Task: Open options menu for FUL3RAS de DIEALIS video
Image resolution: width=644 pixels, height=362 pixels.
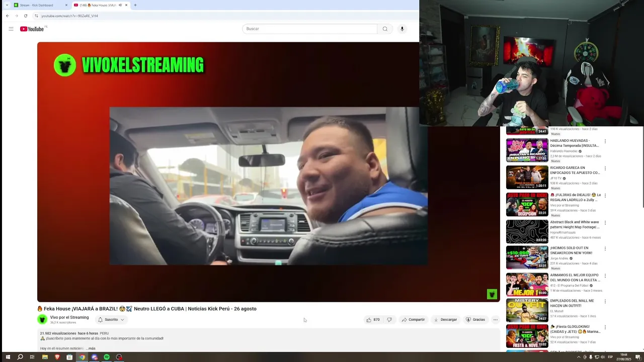Action: coord(605,196)
